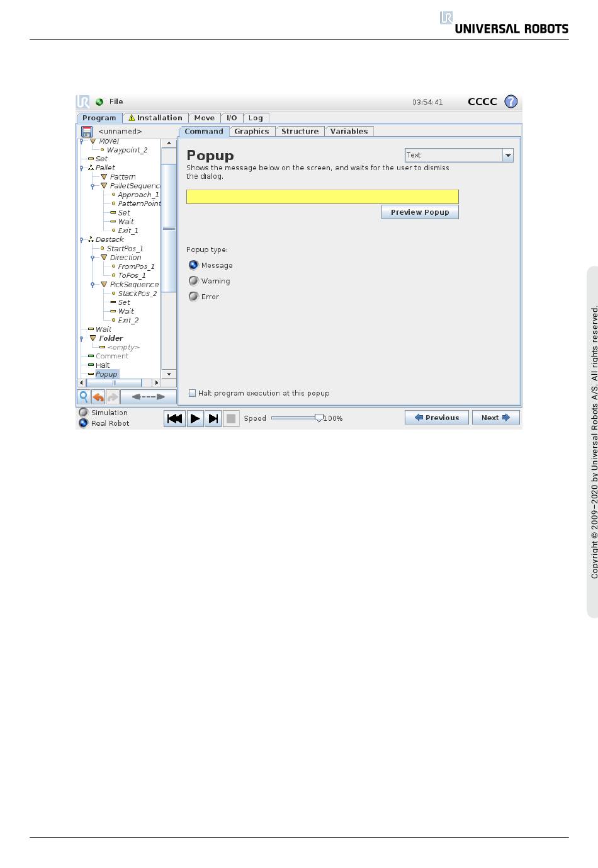Image resolution: width=598 pixels, height=868 pixels.
Task: Select the StackPos_2 node
Action: (x=137, y=294)
